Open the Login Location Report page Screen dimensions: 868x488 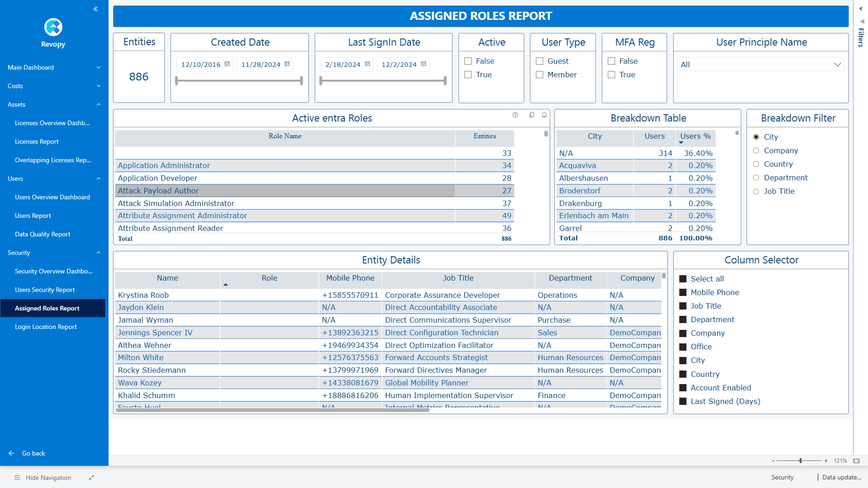(x=46, y=327)
